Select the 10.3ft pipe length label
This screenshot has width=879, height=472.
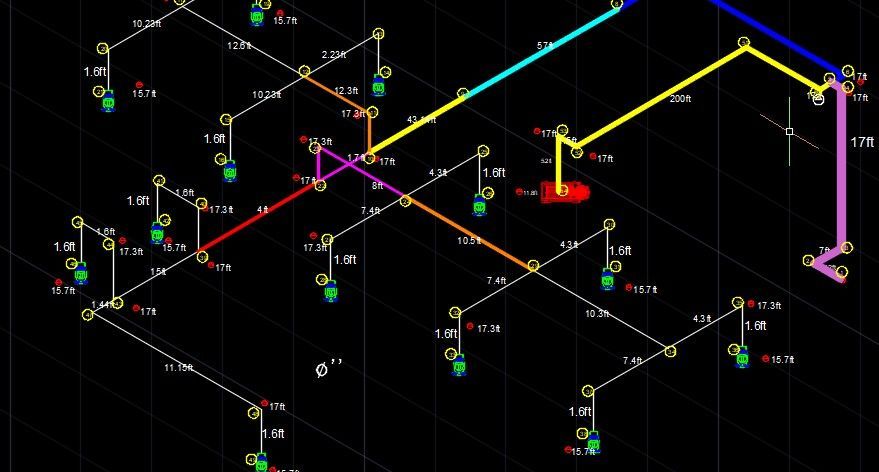tap(597, 314)
